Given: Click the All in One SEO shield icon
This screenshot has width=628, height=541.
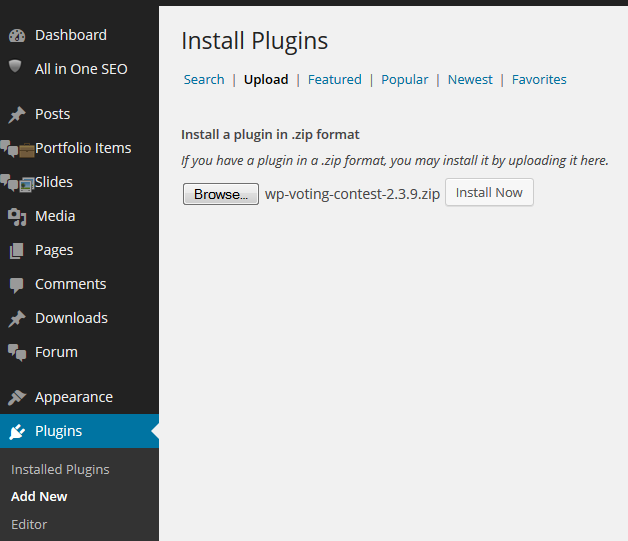Looking at the screenshot, I should tap(15, 66).
